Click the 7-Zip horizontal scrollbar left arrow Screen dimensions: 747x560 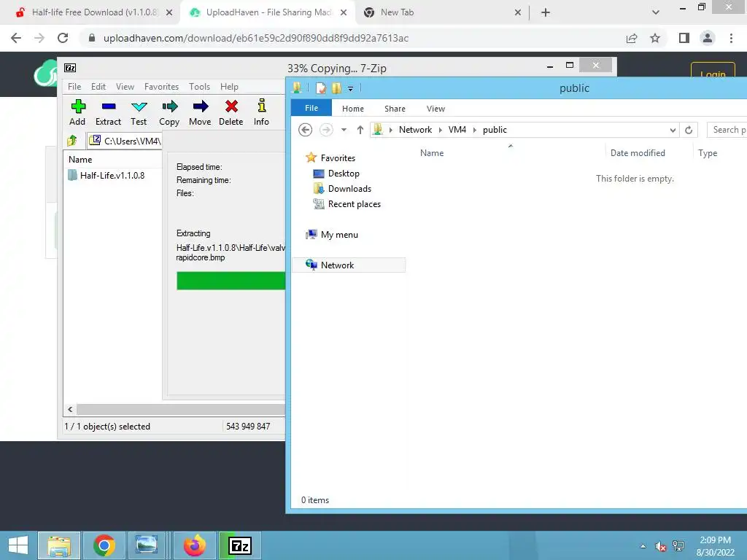point(71,410)
